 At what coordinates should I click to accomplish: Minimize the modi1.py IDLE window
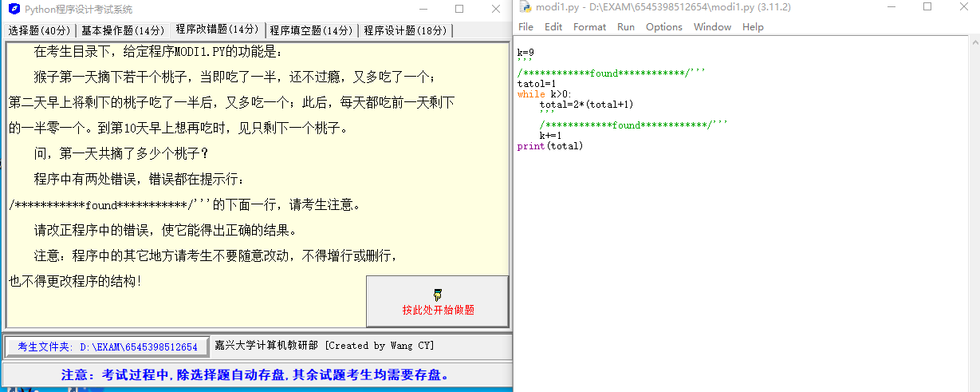890,7
